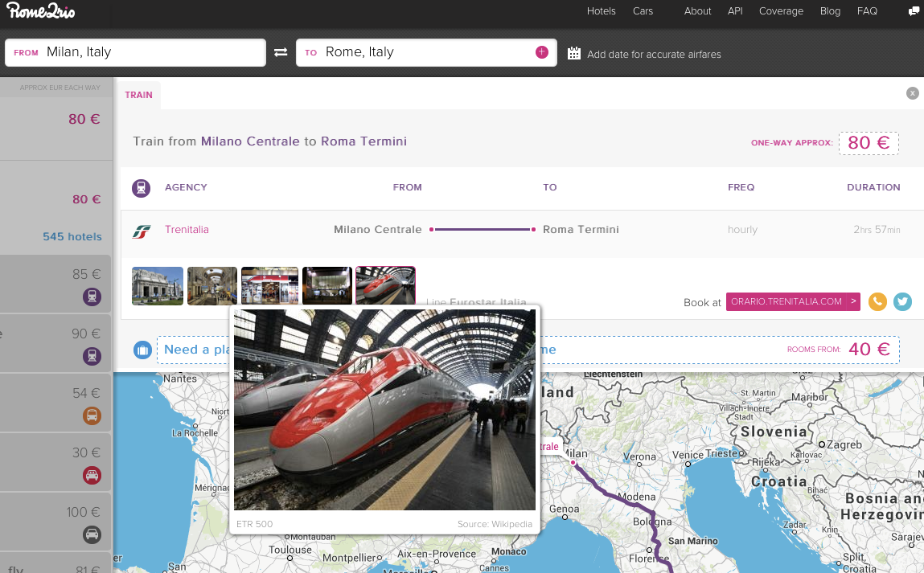This screenshot has height=573, width=924.
Task: Open the feedback chat icon
Action: click(914, 11)
